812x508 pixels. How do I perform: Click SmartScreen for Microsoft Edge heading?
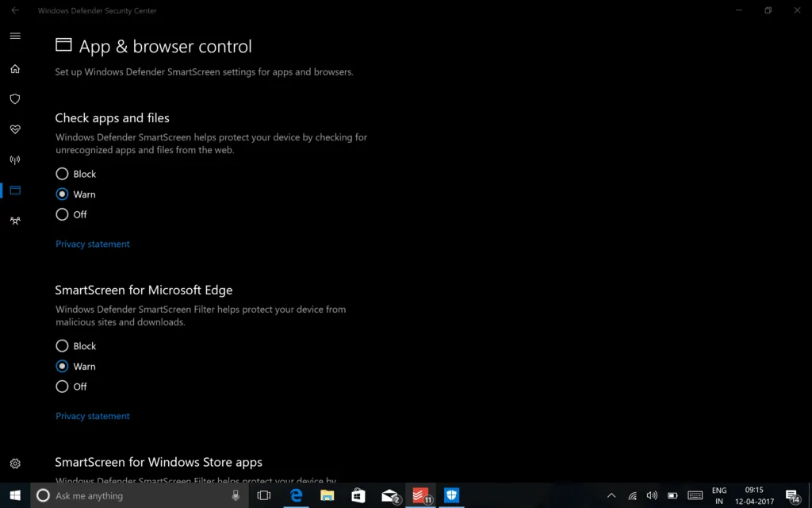144,290
